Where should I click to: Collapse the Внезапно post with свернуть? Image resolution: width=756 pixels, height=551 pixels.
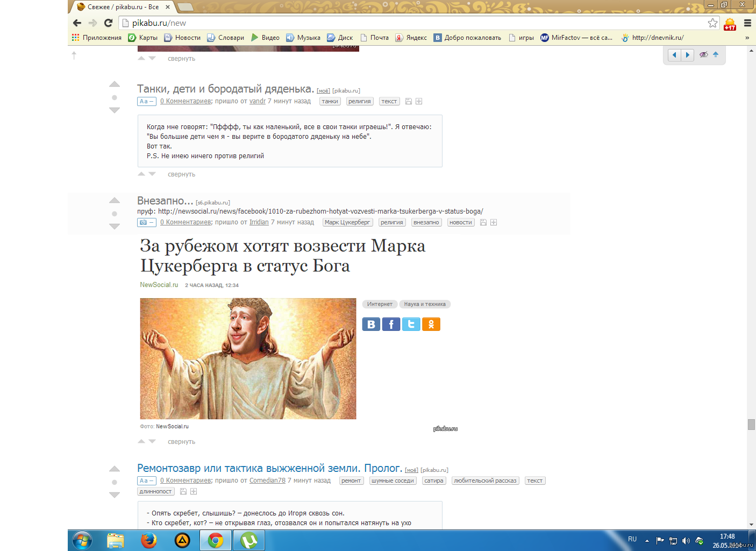pyautogui.click(x=181, y=442)
